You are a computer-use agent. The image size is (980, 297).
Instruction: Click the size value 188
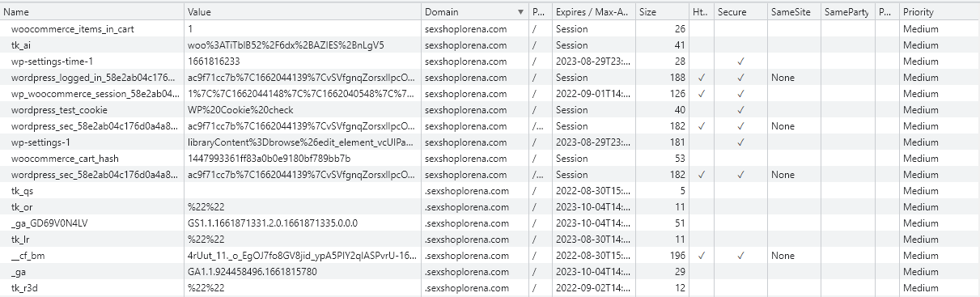(677, 78)
